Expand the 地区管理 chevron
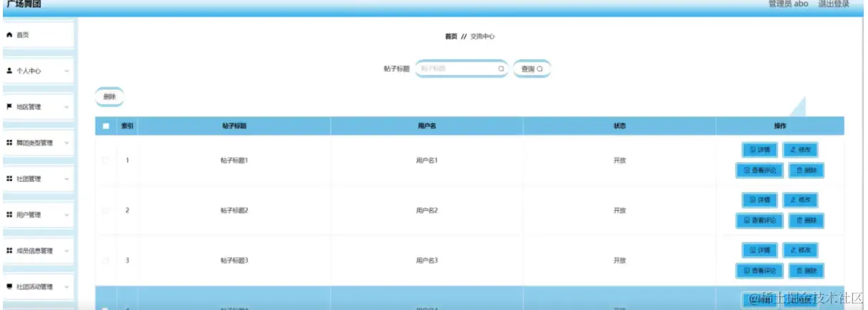 pyautogui.click(x=67, y=107)
